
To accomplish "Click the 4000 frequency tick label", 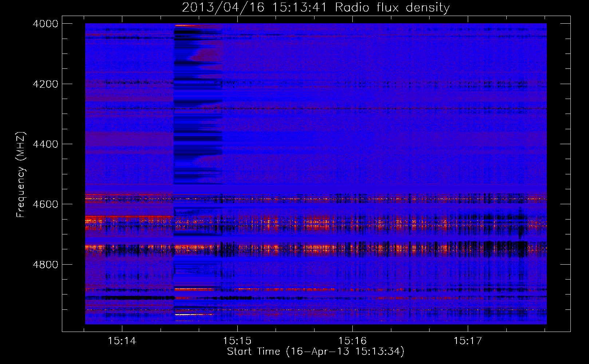I will coord(45,24).
